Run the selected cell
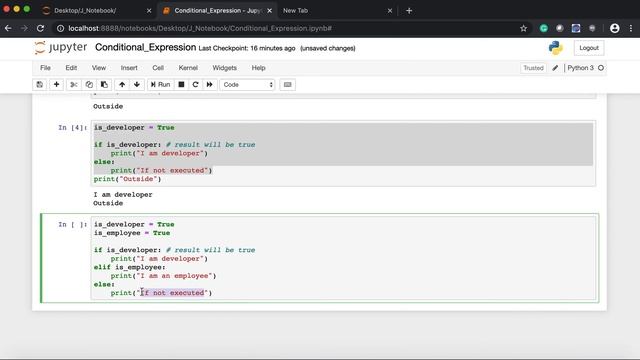This screenshot has height=360, width=640. tap(160, 84)
